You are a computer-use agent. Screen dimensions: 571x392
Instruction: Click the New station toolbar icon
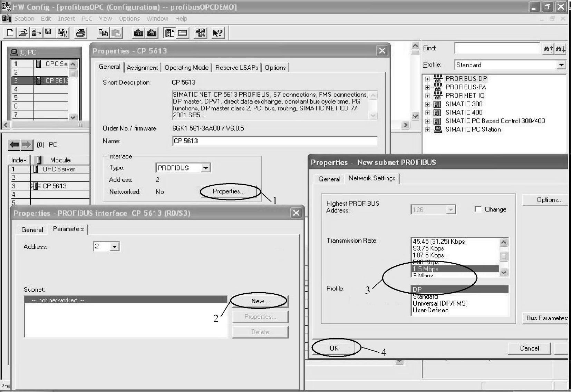[x=10, y=33]
